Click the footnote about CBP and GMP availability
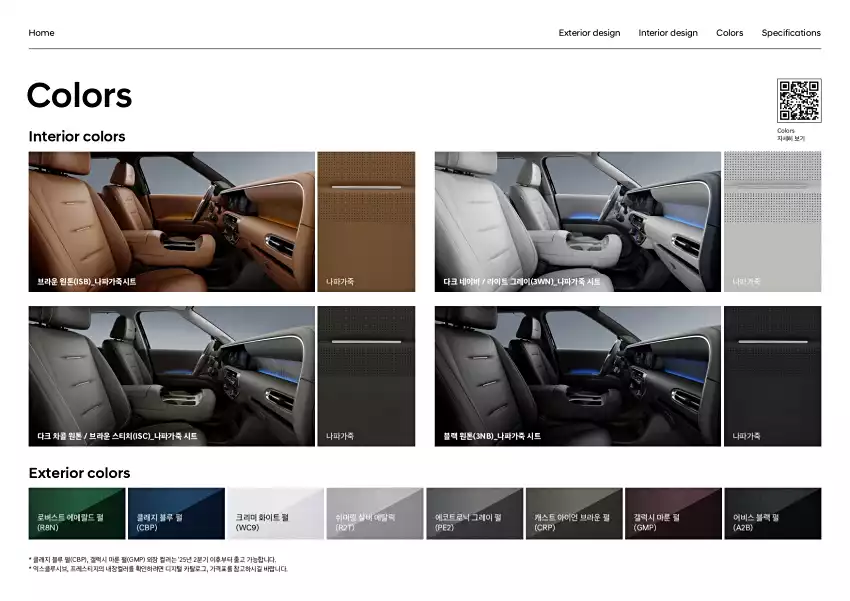The image size is (850, 601). click(152, 559)
